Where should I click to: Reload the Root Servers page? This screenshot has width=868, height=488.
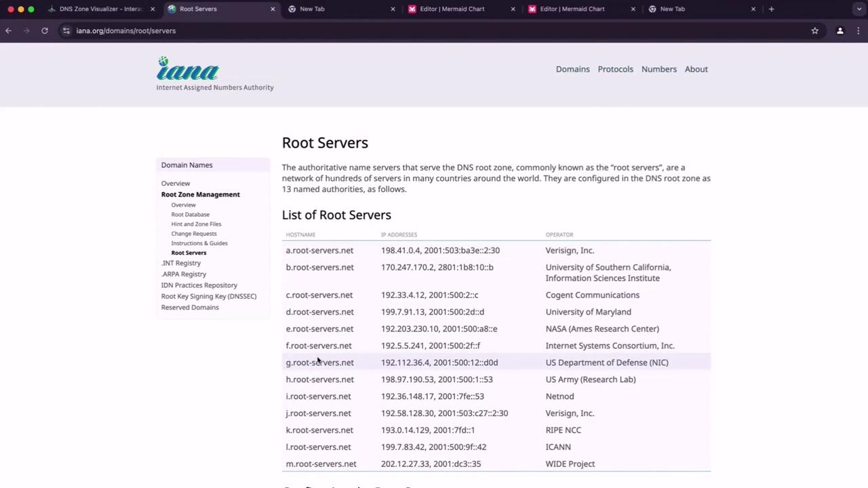(45, 30)
